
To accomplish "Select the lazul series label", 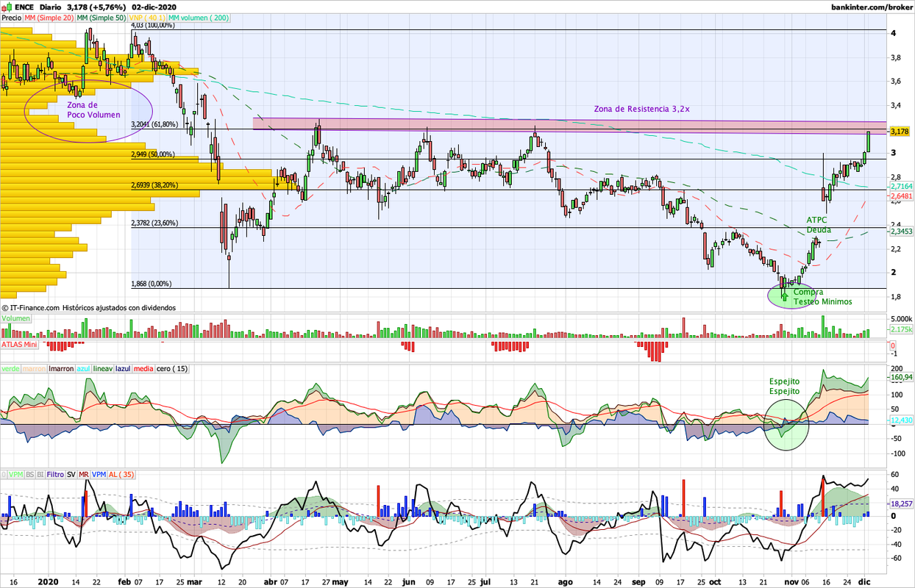I will point(124,368).
